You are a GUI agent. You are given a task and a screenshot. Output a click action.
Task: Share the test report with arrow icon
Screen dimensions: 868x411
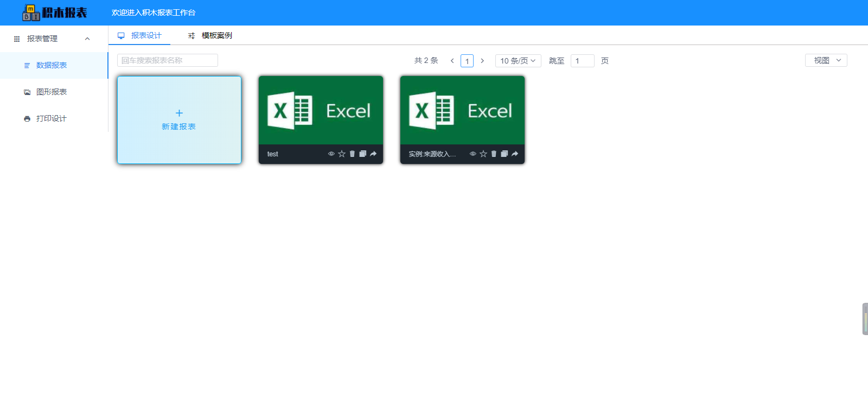pyautogui.click(x=373, y=154)
